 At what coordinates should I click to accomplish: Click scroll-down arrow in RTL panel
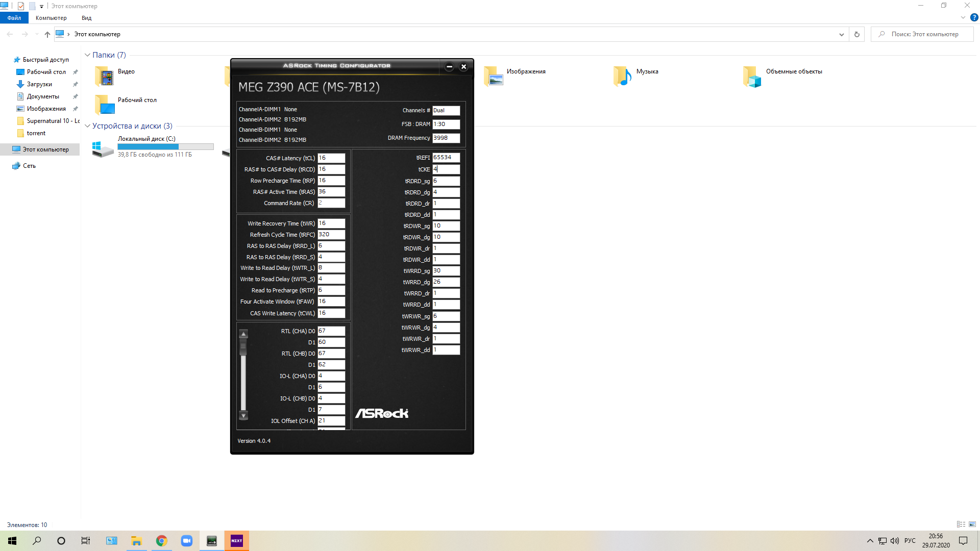243,416
